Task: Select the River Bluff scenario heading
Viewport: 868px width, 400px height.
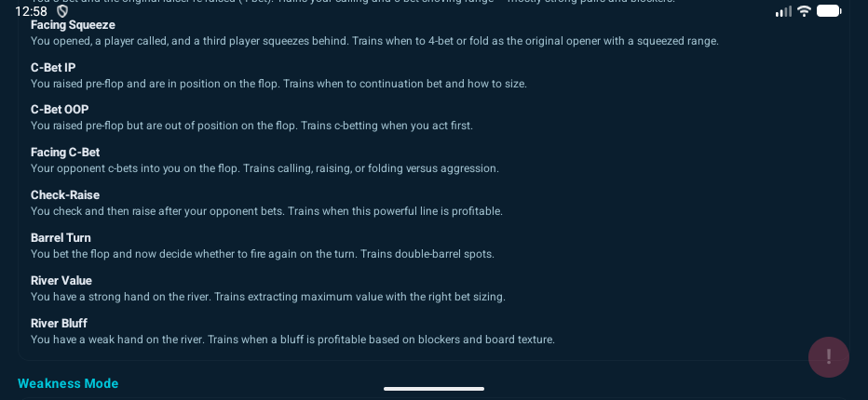Action: 59,324
